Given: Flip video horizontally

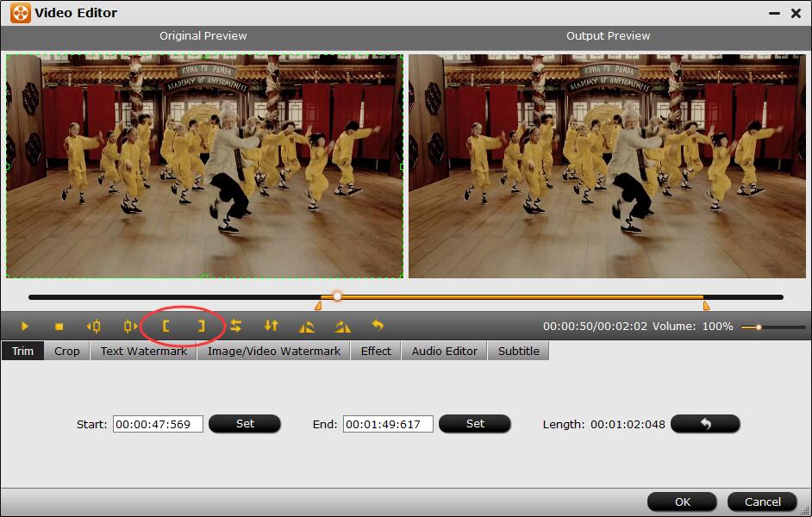Looking at the screenshot, I should point(235,327).
